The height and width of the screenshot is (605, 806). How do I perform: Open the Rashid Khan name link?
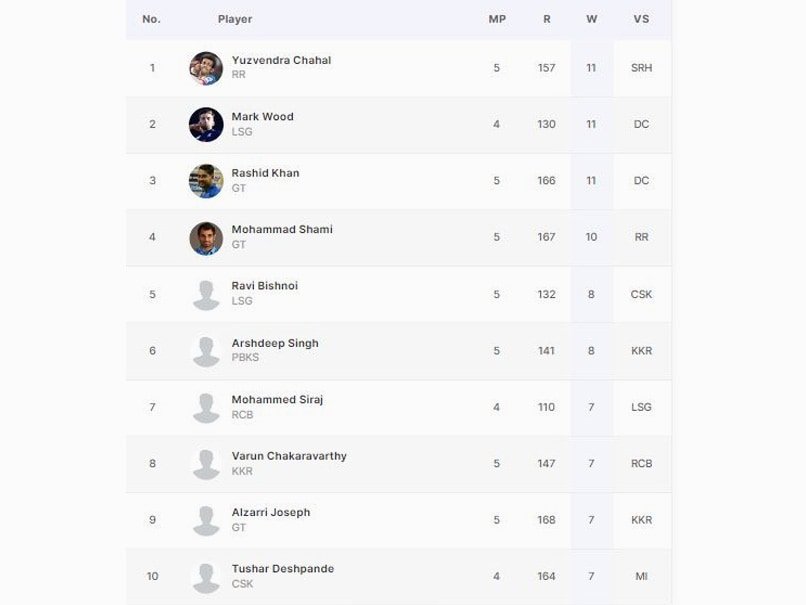[265, 173]
